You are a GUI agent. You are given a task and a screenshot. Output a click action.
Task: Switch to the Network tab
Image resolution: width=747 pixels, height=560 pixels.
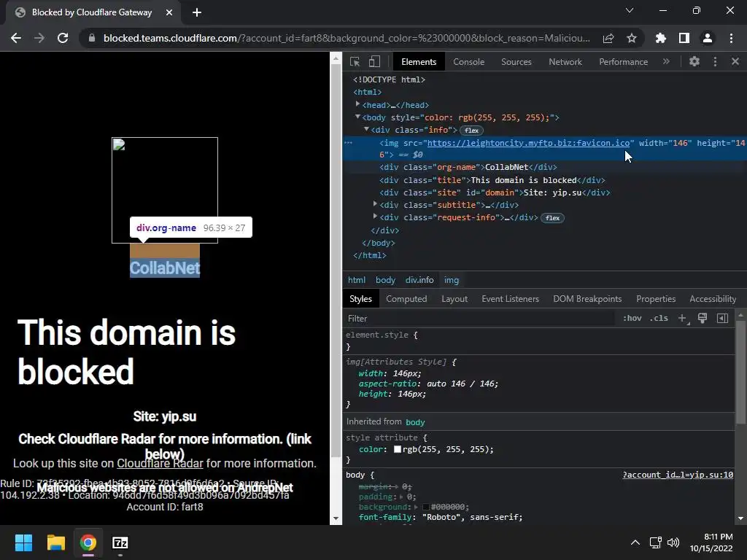(x=565, y=62)
